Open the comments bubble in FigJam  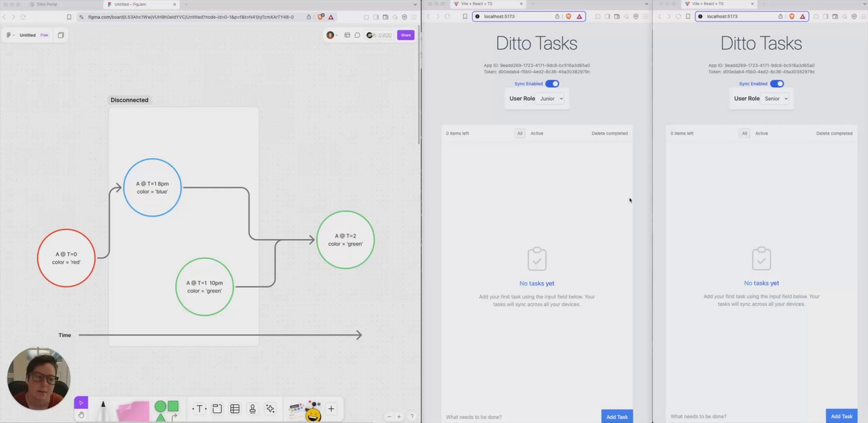click(x=357, y=35)
